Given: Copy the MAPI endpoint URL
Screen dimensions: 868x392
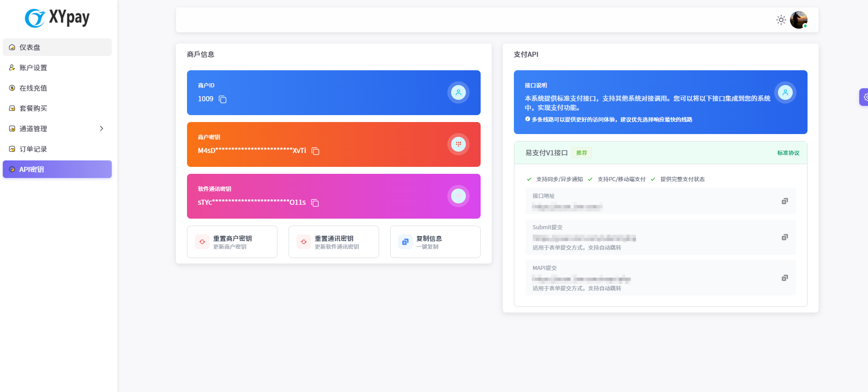Looking at the screenshot, I should click(x=784, y=278).
